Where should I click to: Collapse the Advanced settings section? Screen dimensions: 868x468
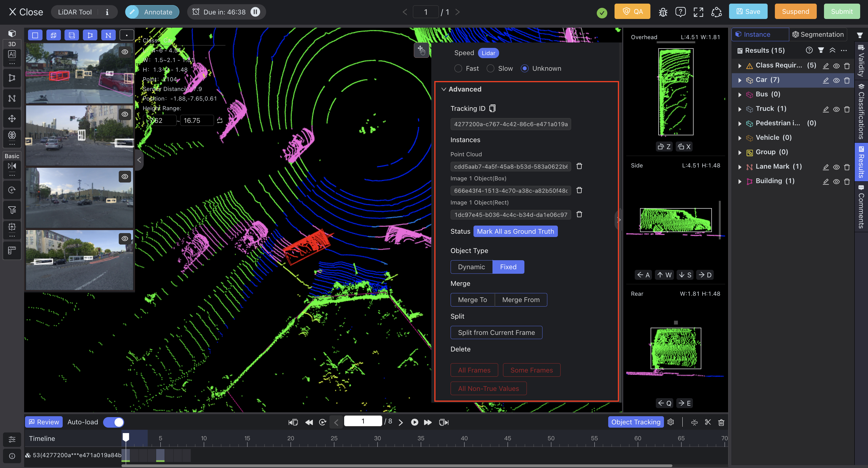click(444, 89)
